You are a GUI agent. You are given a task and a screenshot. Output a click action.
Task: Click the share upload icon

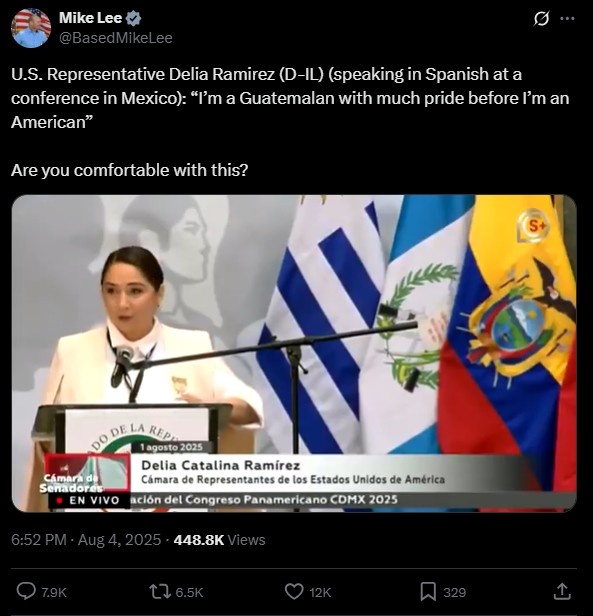562,591
